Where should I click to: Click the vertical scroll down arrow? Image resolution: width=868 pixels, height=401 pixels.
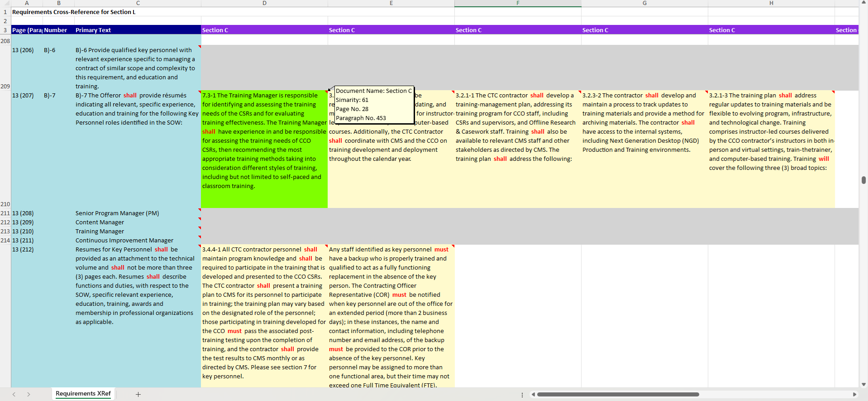click(x=863, y=384)
